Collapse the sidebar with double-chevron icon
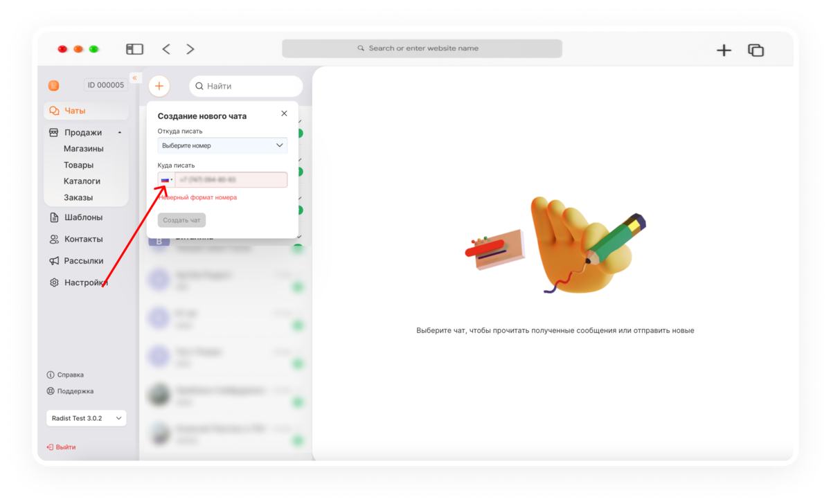 [135, 78]
